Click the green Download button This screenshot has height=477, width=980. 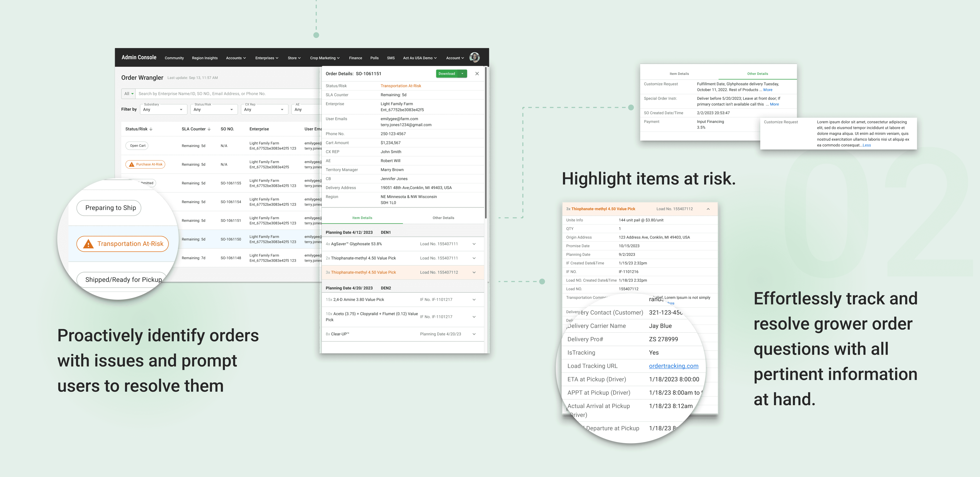pos(447,74)
